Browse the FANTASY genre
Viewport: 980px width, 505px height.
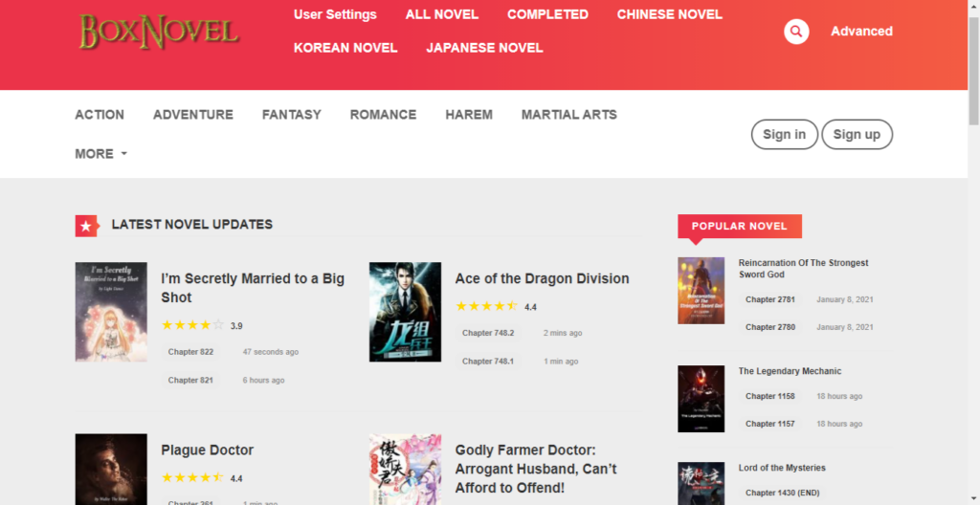click(x=291, y=115)
